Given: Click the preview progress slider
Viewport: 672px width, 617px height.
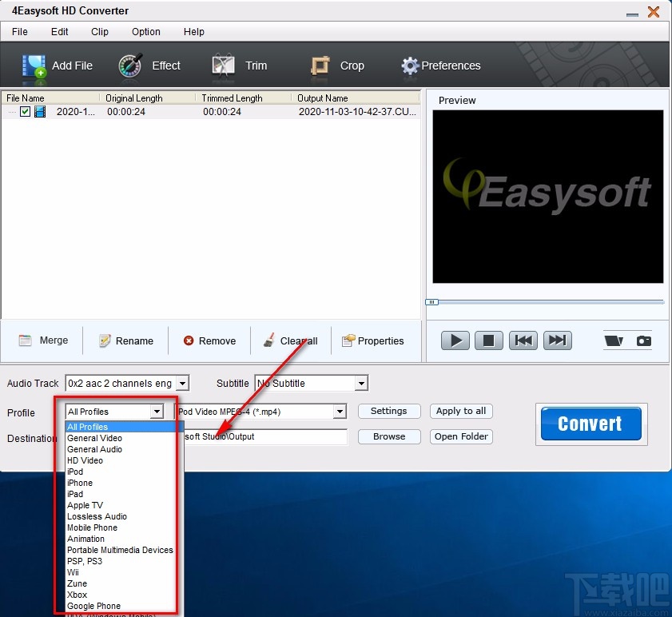Looking at the screenshot, I should (x=432, y=302).
